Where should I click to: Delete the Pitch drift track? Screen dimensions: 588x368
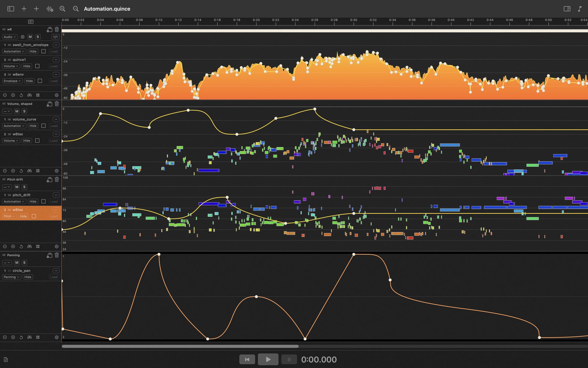57,179
